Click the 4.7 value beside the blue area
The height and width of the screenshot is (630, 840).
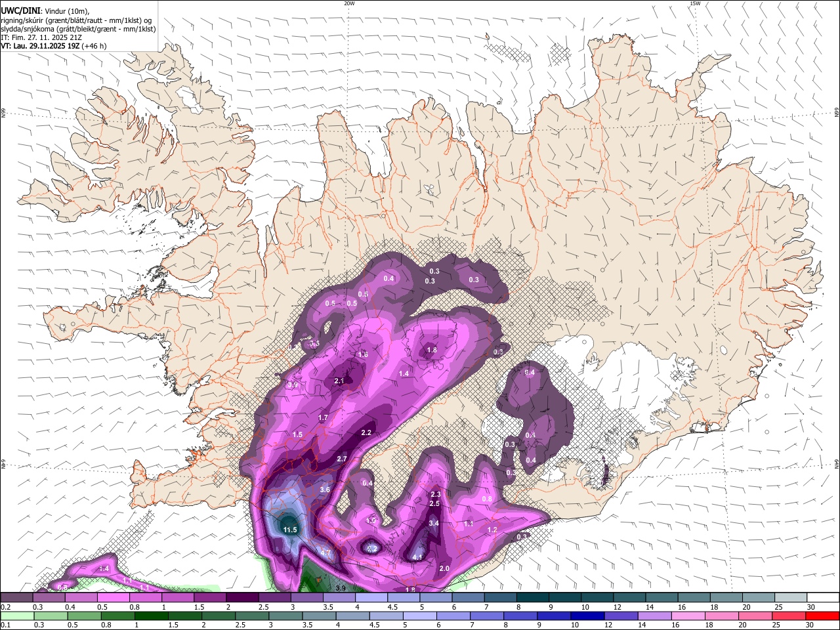(325, 553)
